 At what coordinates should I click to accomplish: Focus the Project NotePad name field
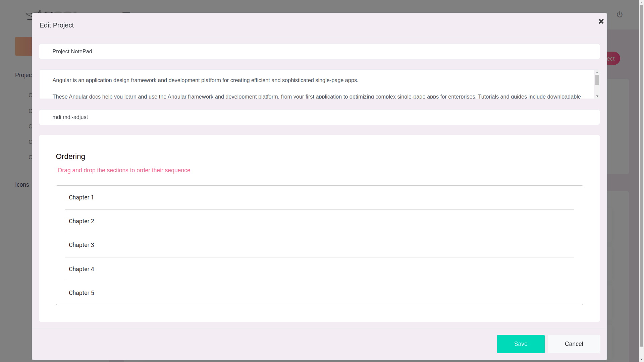[319, 52]
